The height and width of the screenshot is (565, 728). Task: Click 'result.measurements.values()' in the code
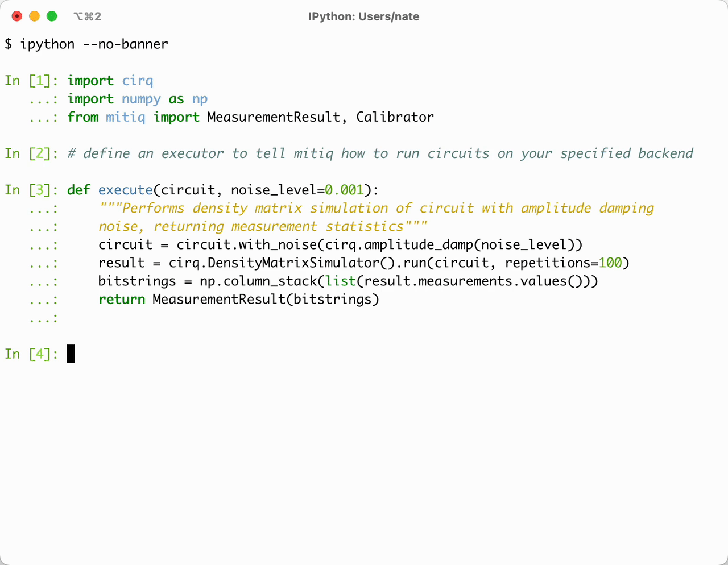coord(474,281)
